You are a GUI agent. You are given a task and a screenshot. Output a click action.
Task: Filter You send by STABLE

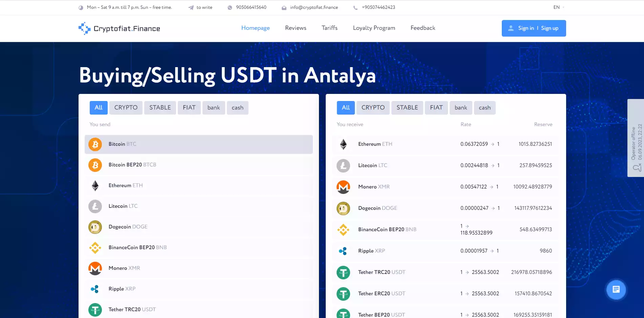pyautogui.click(x=160, y=108)
